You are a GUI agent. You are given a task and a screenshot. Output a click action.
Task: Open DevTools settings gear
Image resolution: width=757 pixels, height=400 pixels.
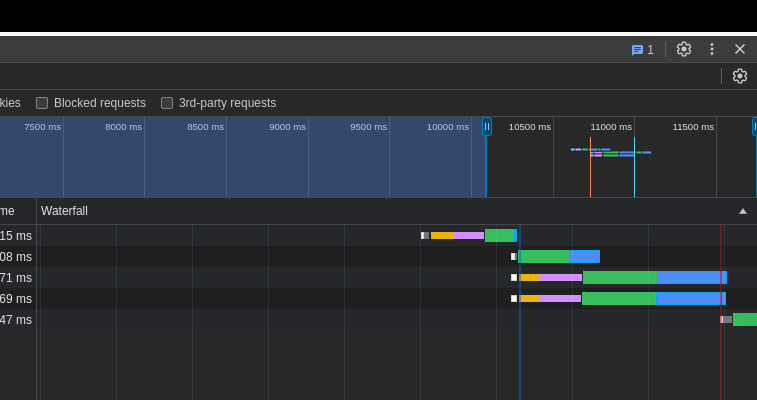pos(684,49)
